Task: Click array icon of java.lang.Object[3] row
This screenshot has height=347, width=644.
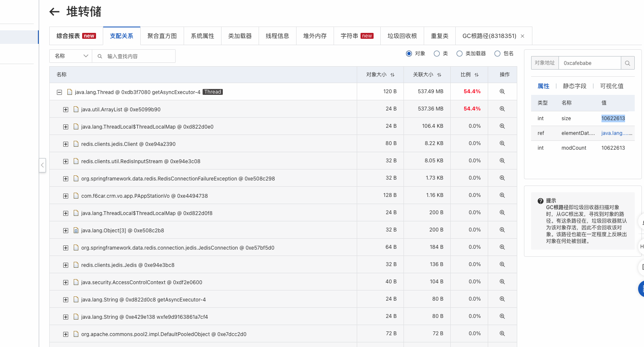Action: click(76, 230)
